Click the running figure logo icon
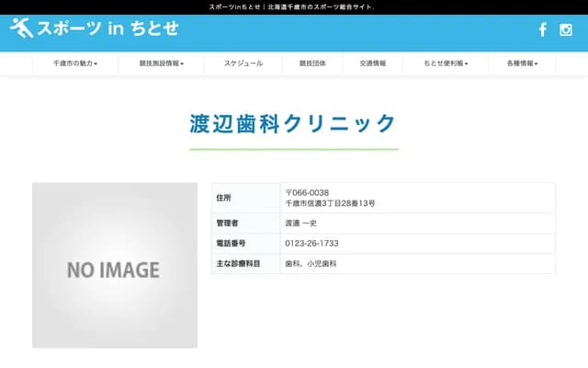The image size is (588, 368). [x=21, y=29]
